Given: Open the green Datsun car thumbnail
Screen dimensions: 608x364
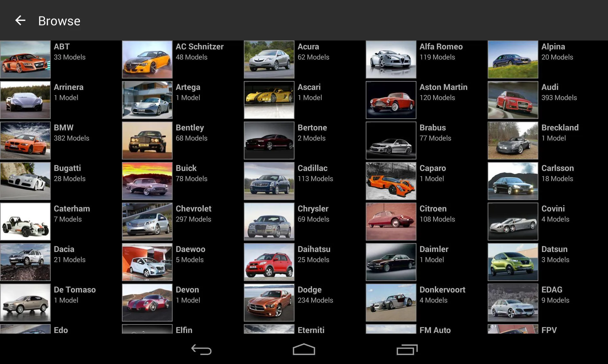Looking at the screenshot, I should 513,262.
